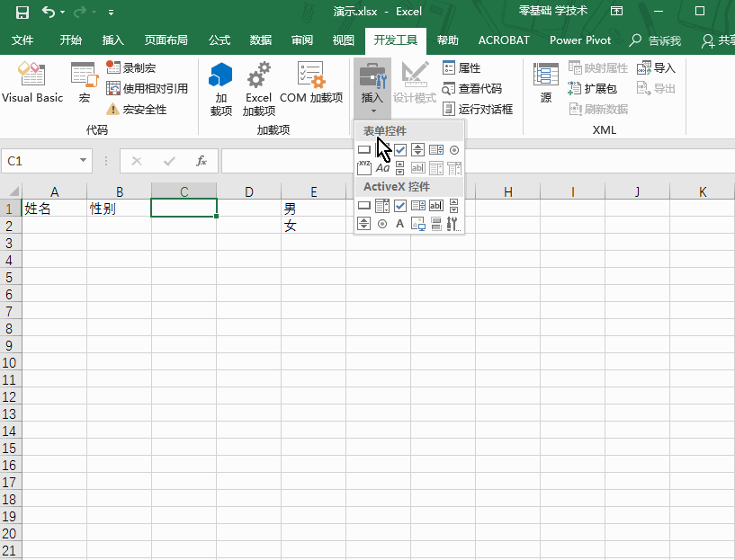The width and height of the screenshot is (735, 560).
Task: Open Customize Quick Access Toolbar dropdown
Action: (111, 13)
